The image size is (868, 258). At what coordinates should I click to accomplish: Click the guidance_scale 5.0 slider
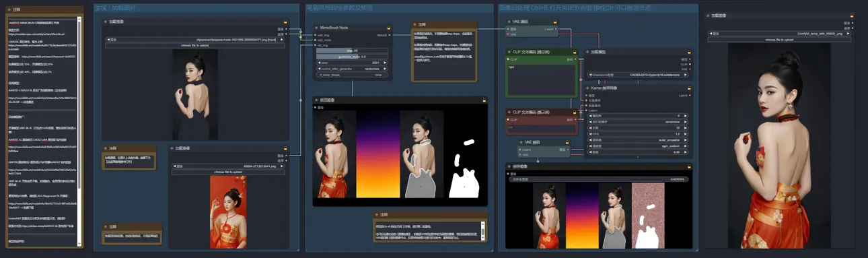tap(353, 56)
